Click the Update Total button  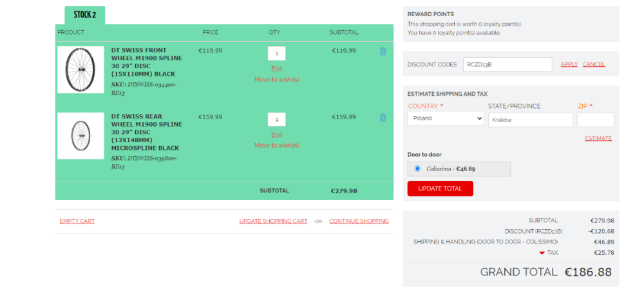tap(440, 189)
